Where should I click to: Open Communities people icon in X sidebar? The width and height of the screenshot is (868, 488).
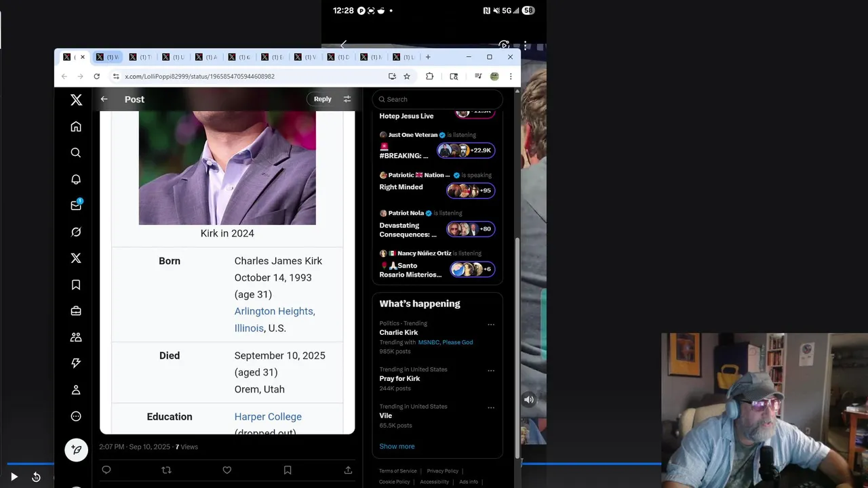[x=76, y=337]
